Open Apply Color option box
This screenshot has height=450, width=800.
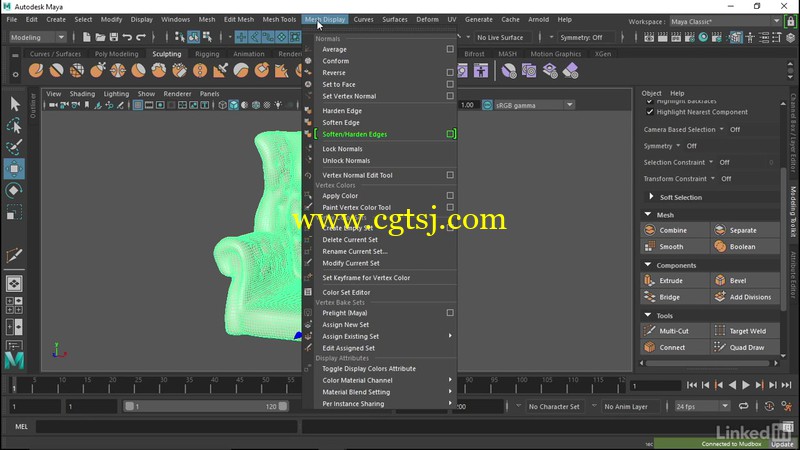click(x=450, y=195)
